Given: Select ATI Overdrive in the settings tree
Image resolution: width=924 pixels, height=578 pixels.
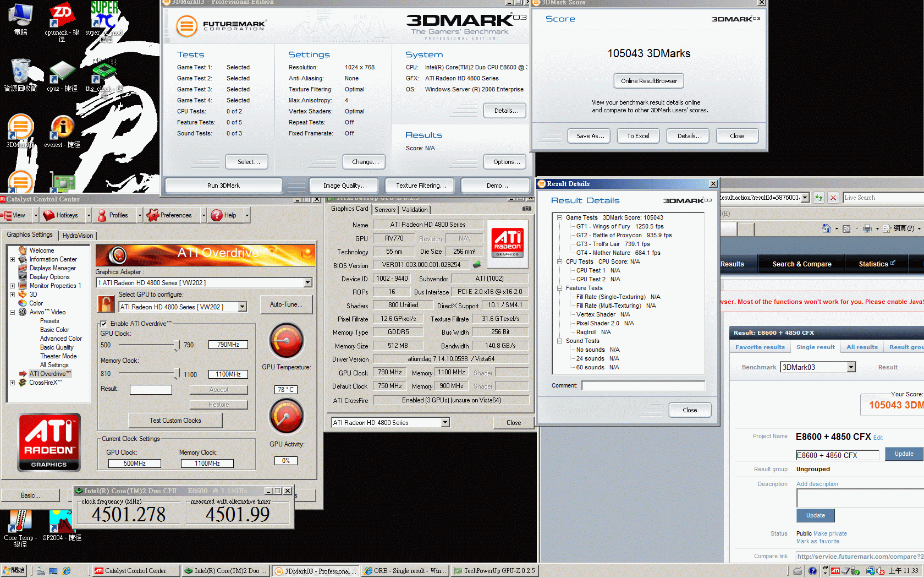Looking at the screenshot, I should (49, 374).
